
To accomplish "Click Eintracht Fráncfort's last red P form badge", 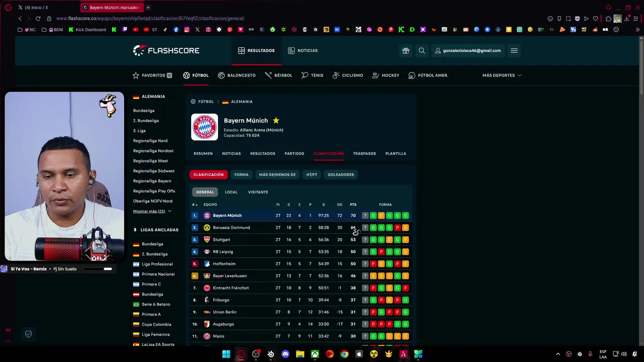I will [x=406, y=288].
